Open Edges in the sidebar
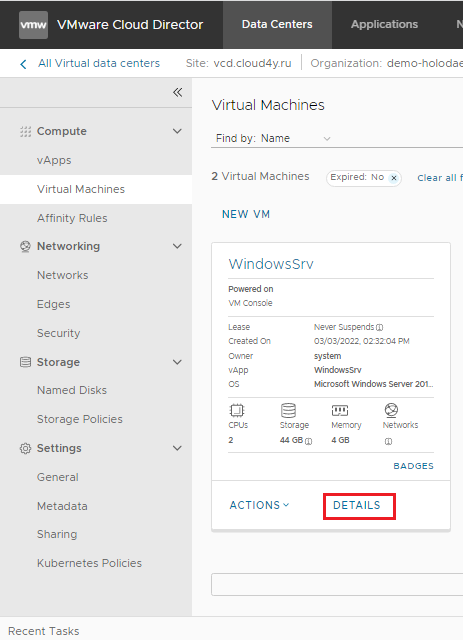 click(53, 304)
